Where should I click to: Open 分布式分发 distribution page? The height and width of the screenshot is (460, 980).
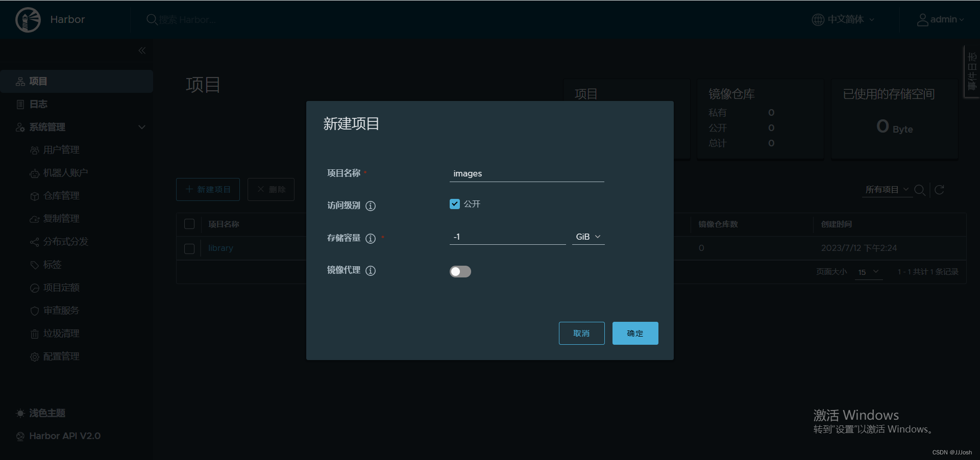click(x=65, y=242)
